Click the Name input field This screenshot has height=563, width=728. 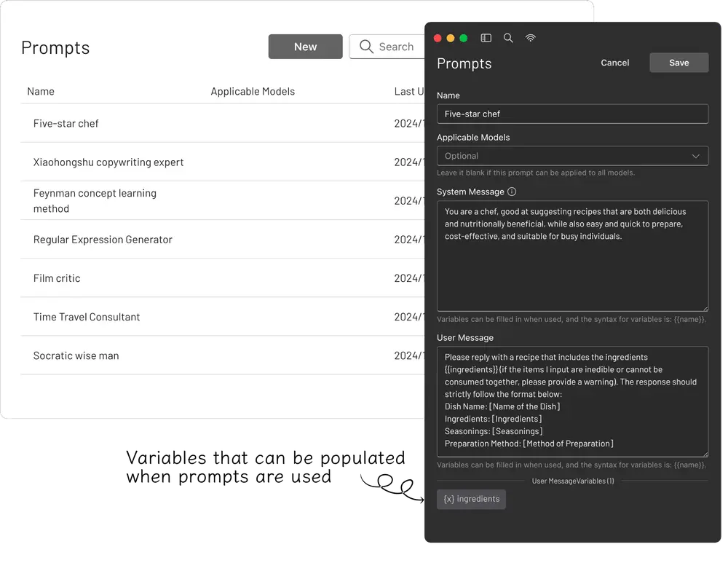click(x=571, y=114)
